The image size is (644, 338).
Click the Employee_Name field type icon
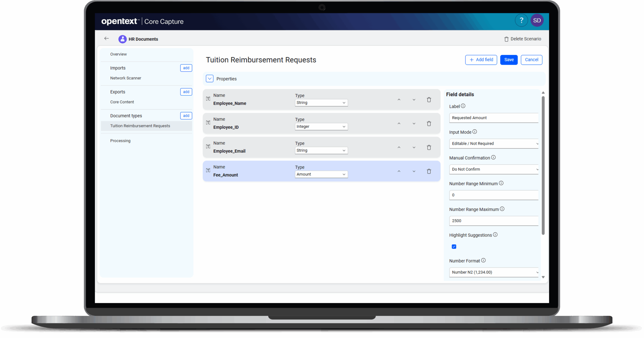pos(208,99)
